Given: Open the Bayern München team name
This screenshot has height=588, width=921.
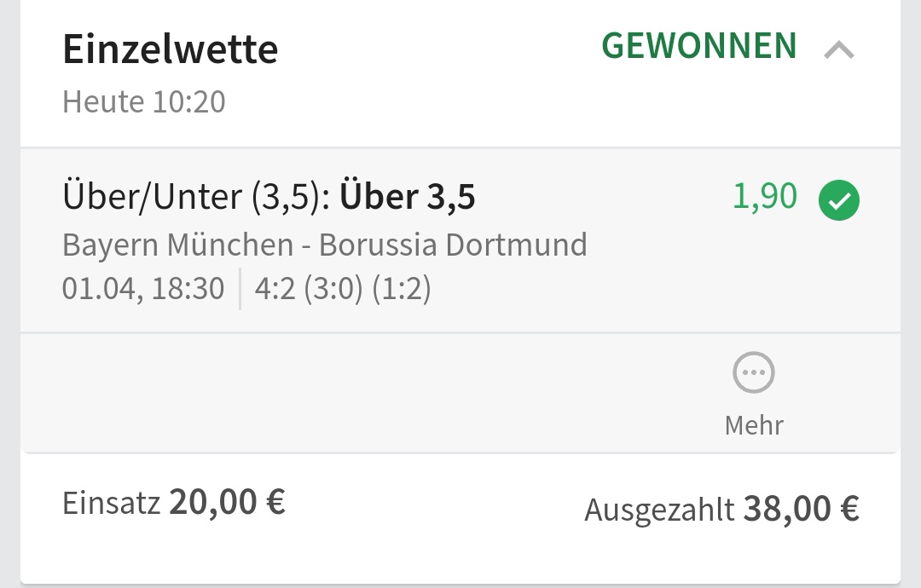Looking at the screenshot, I should (x=177, y=245).
